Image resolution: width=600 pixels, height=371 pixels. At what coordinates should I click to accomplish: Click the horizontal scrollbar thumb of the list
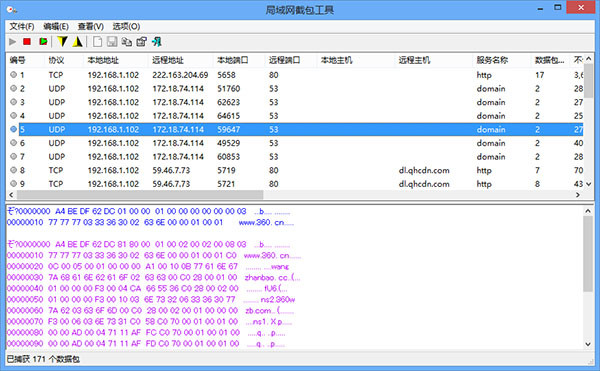140,195
